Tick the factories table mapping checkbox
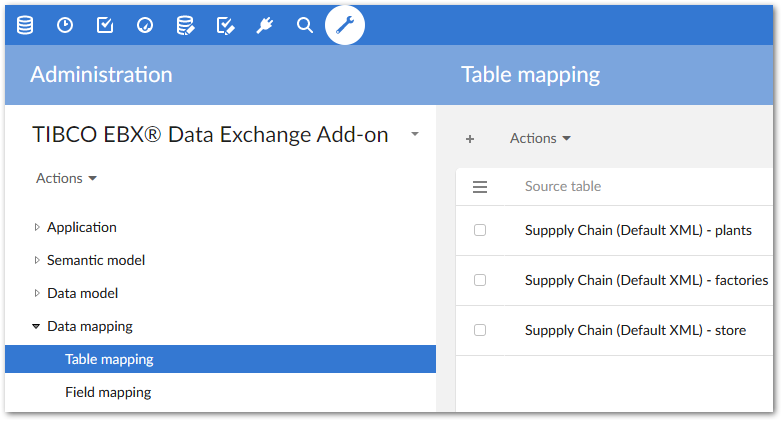This screenshot has height=421, width=782. point(480,280)
